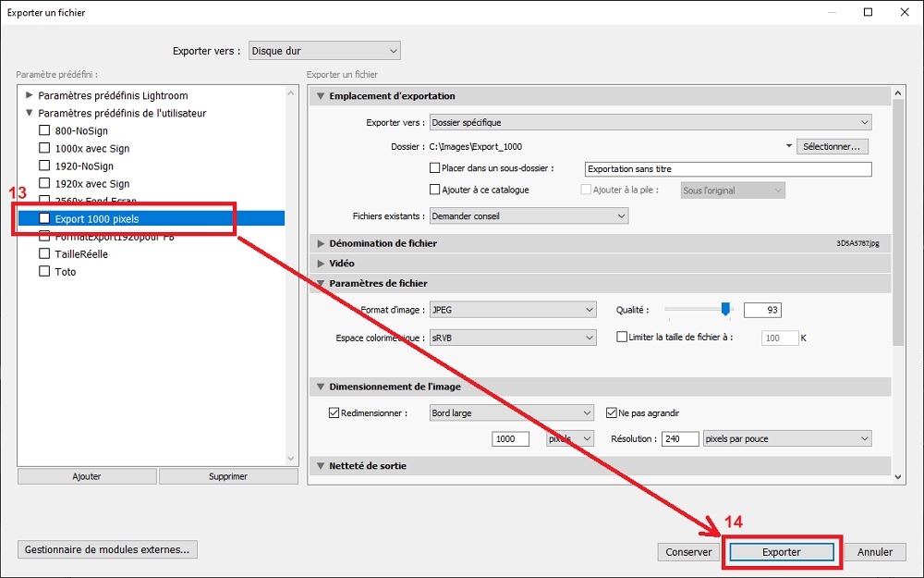Image resolution: width=924 pixels, height=578 pixels.
Task: Expand Paramètres prédéfinis Lightroom preset group
Action: pos(29,95)
